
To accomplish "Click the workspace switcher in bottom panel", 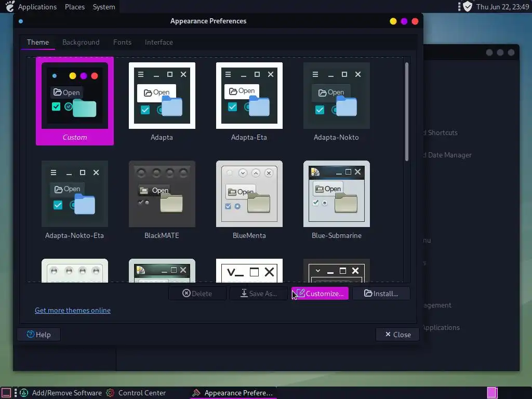I will 493,393.
